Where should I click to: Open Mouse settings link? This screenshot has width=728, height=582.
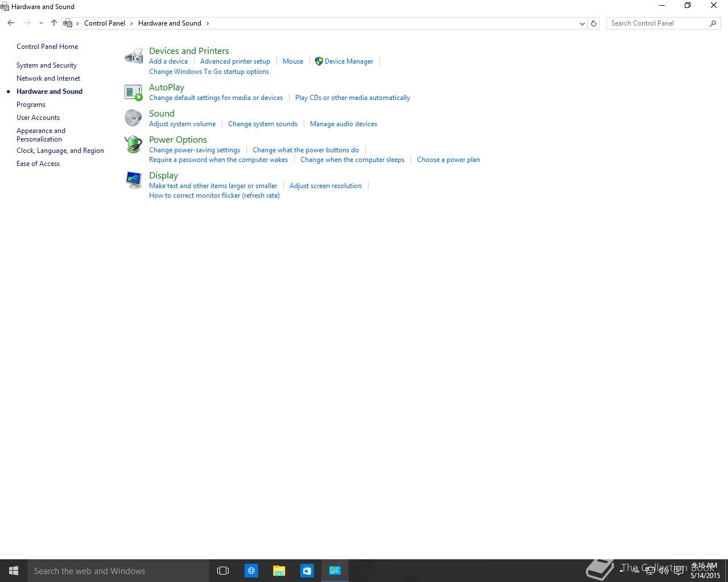pyautogui.click(x=293, y=61)
